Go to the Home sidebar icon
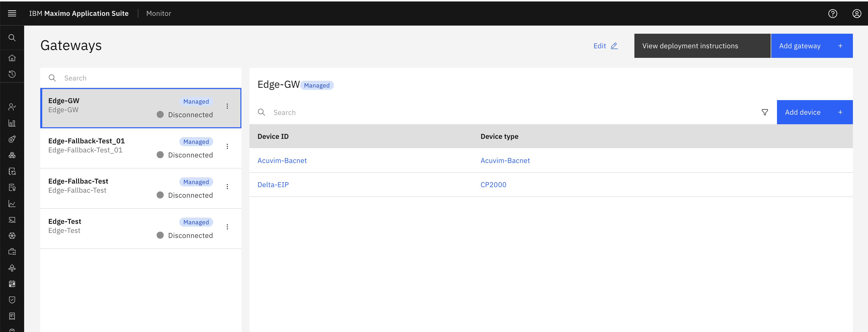The height and width of the screenshot is (332, 868). 12,58
